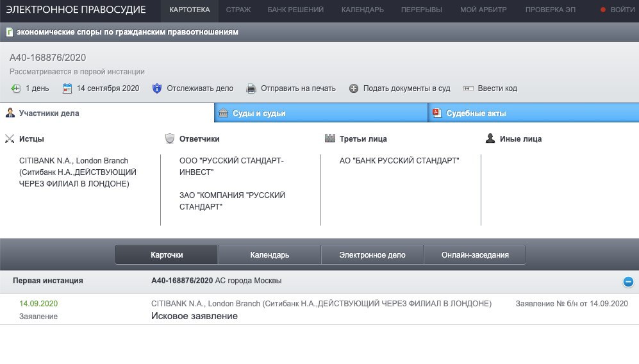Select the Электронное дело view button
The width and height of the screenshot is (639, 364).
[x=372, y=255]
